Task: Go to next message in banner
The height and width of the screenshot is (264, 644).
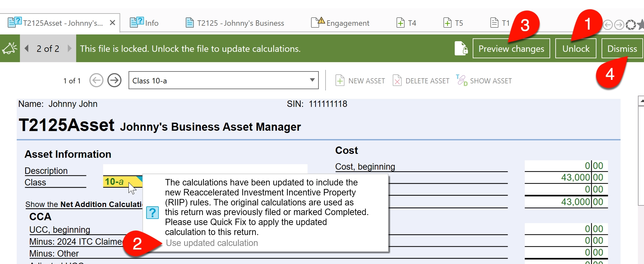Action: (69, 49)
